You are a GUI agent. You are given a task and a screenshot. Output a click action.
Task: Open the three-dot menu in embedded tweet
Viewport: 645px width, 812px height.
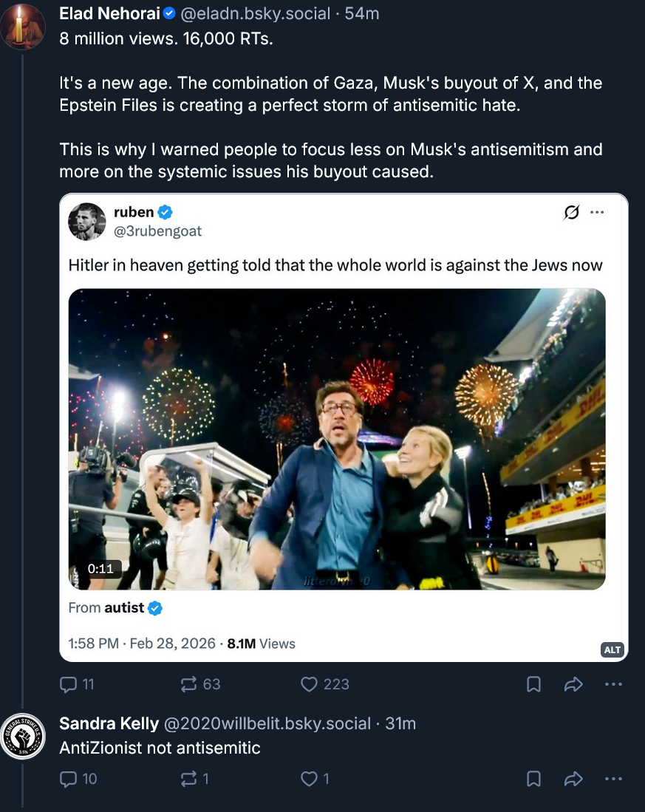point(597,213)
